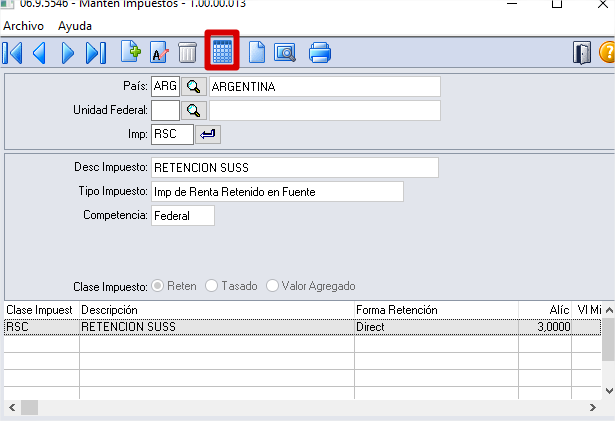Open help question mark icon
Viewport: 615px width, 421px height.
607,52
